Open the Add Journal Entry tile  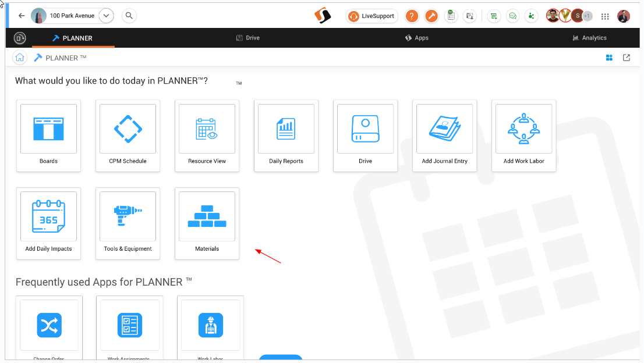coord(445,136)
